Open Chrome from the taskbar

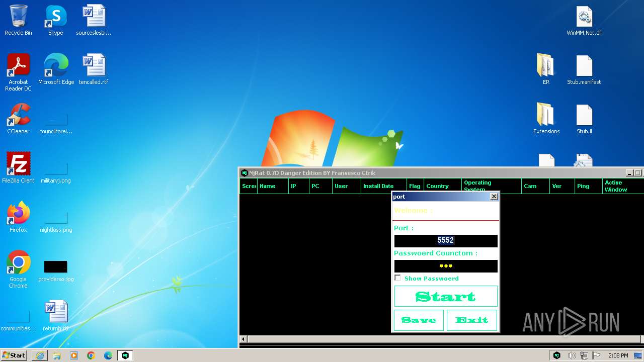click(91, 355)
